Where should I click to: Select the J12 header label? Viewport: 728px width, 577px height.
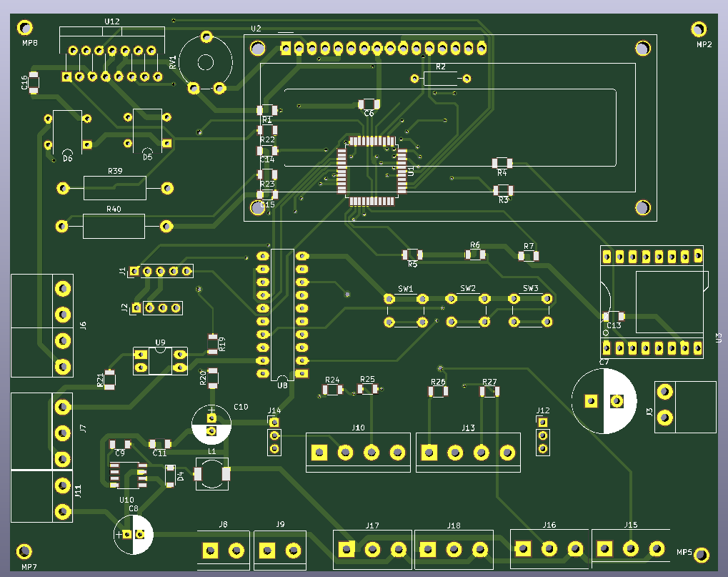(543, 410)
